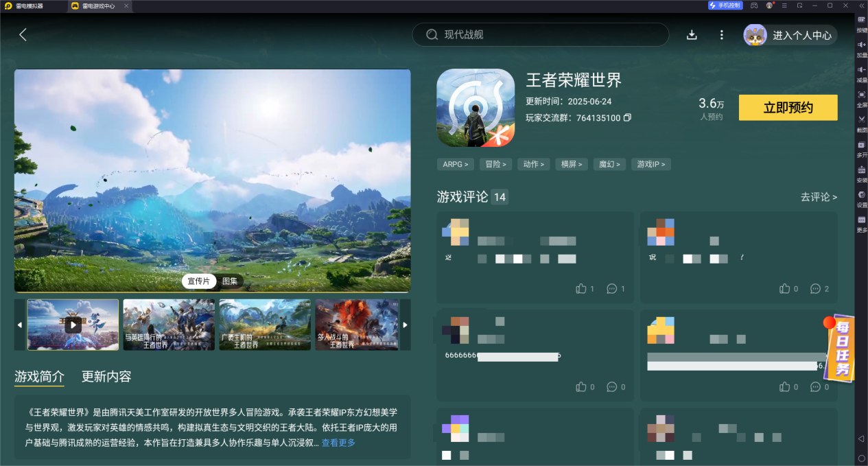
Task: Open the 游戏IP > tag
Action: point(651,164)
